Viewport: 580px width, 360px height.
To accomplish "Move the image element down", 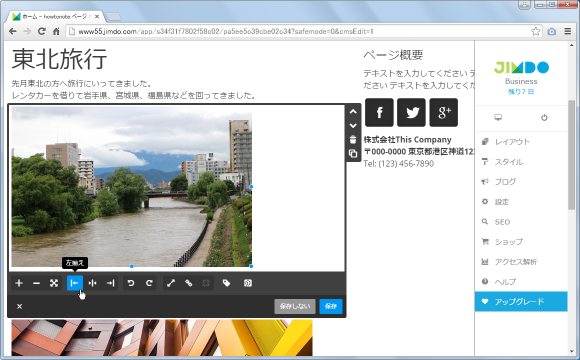I will pos(353,126).
